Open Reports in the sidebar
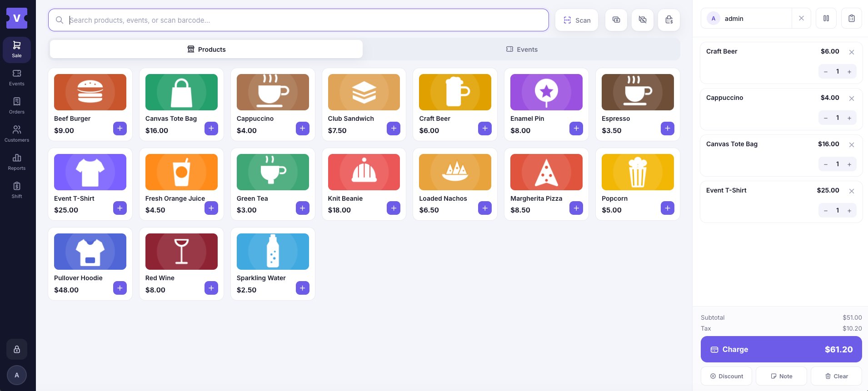Image resolution: width=868 pixels, height=391 pixels. tap(17, 162)
